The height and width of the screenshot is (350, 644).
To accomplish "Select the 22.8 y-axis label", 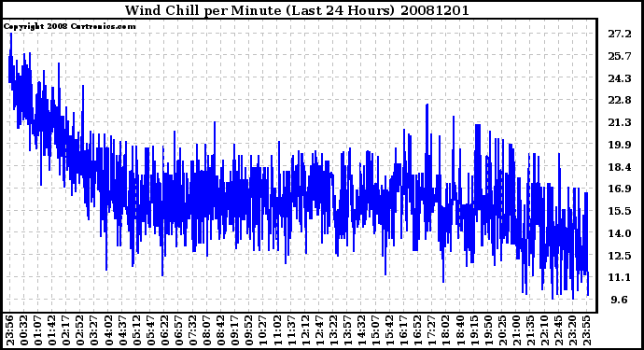I will [620, 100].
